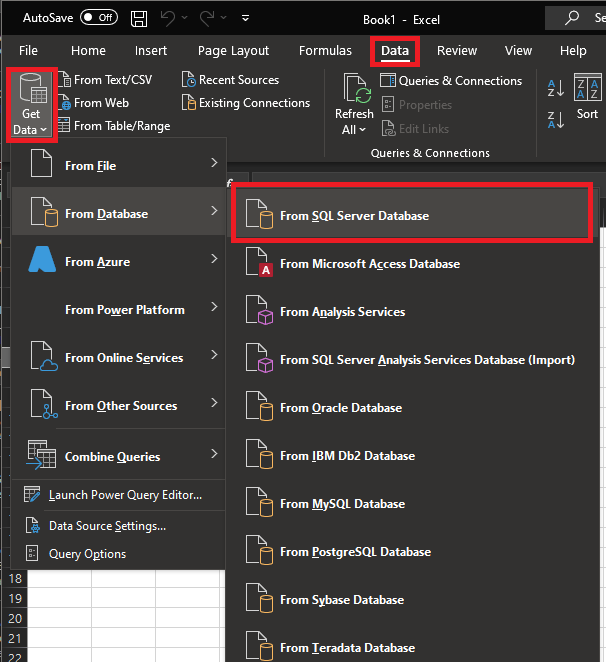This screenshot has height=662, width=606.
Task: Switch to the View tab
Action: (518, 51)
